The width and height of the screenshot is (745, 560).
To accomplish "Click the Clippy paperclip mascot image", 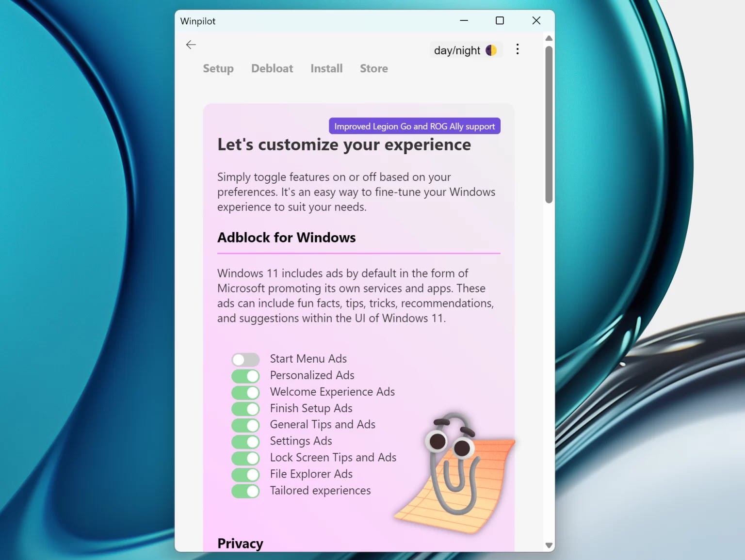I will click(x=454, y=474).
